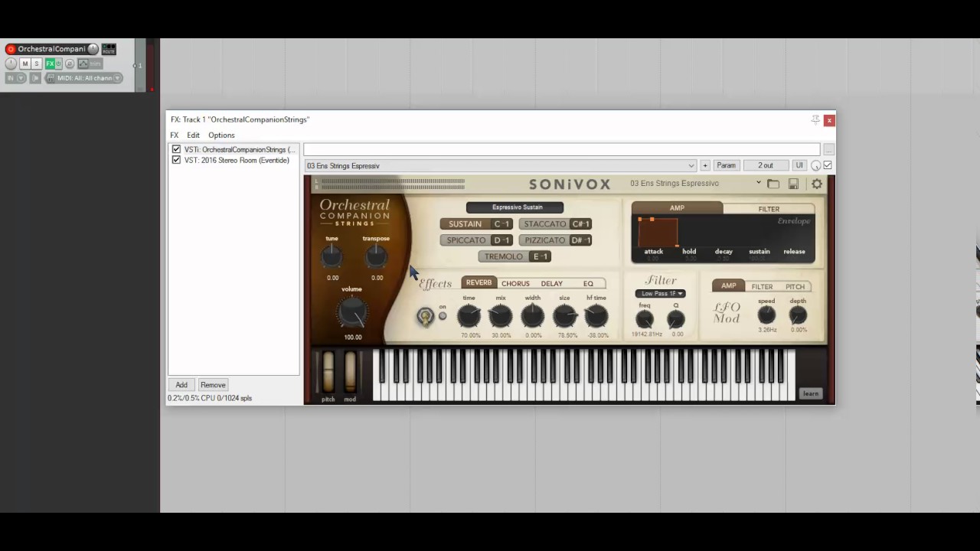
Task: Pin the FX window with the pushpin icon
Action: pos(815,119)
